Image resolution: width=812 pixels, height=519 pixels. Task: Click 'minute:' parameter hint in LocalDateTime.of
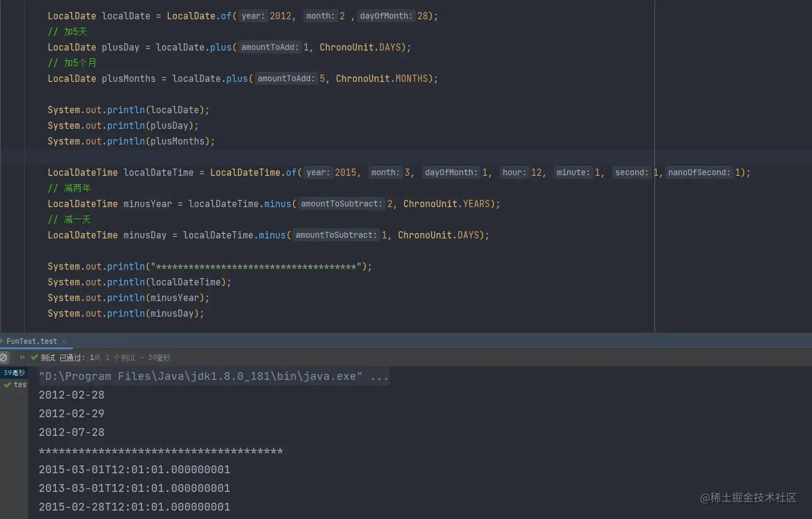[x=573, y=172]
